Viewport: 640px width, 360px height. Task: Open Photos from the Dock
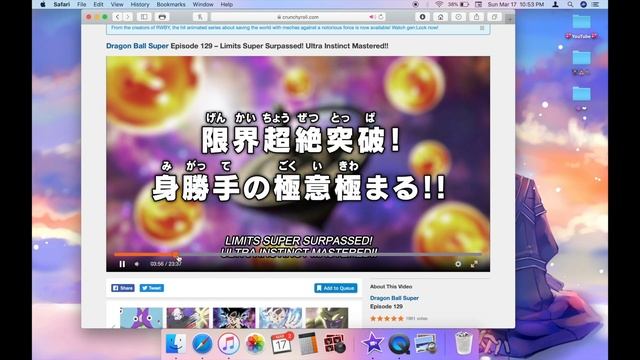(255, 344)
